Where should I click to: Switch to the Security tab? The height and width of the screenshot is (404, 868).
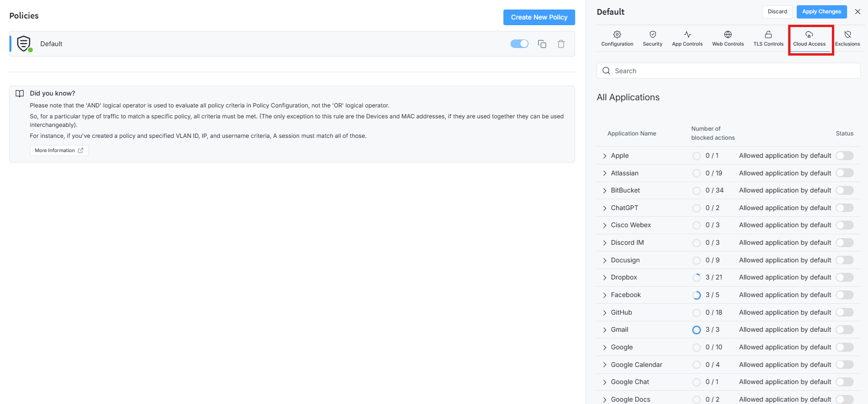coord(653,39)
